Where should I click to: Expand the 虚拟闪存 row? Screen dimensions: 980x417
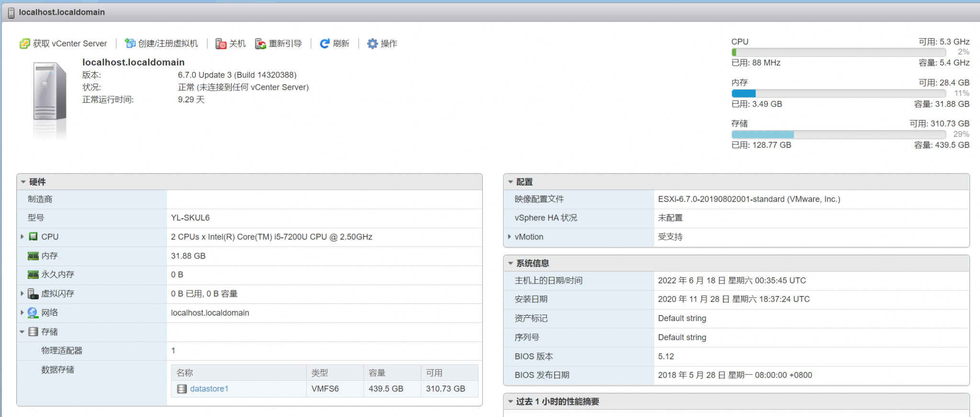[x=22, y=294]
